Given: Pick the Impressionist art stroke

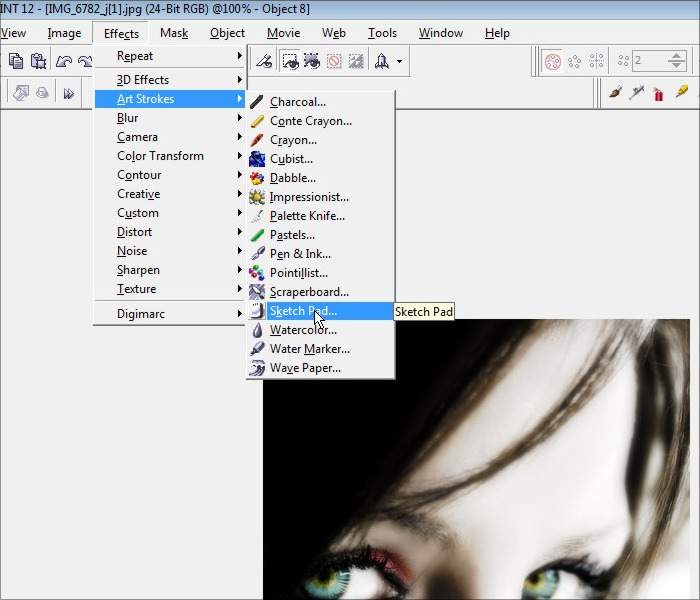Looking at the screenshot, I should click(308, 197).
